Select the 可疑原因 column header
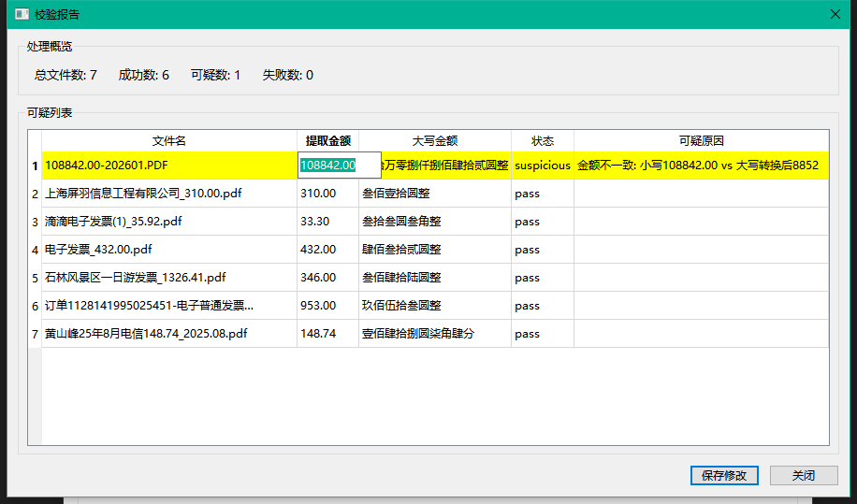Image resolution: width=857 pixels, height=504 pixels. (x=701, y=140)
